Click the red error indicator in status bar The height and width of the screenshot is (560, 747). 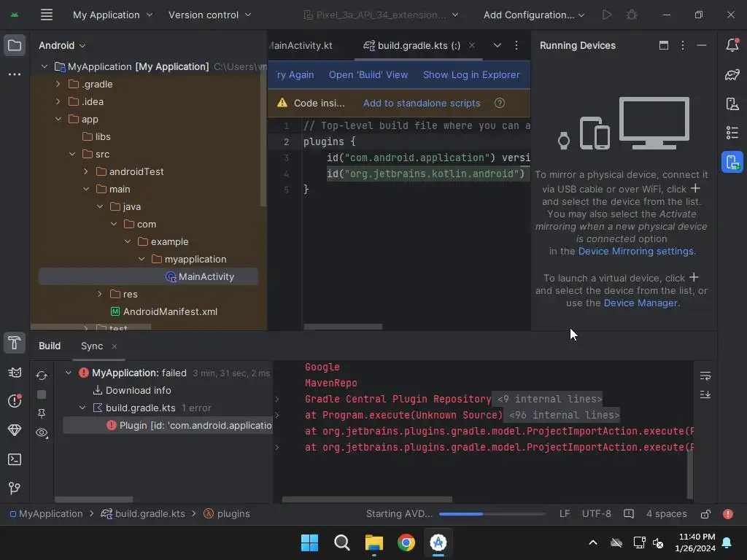[728, 514]
